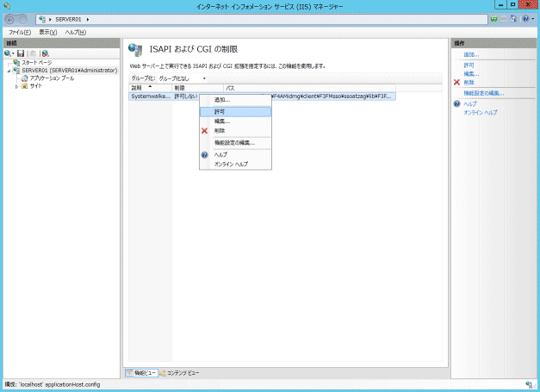
Task: Open the グループ化 grouping dropdown
Action: (182, 78)
